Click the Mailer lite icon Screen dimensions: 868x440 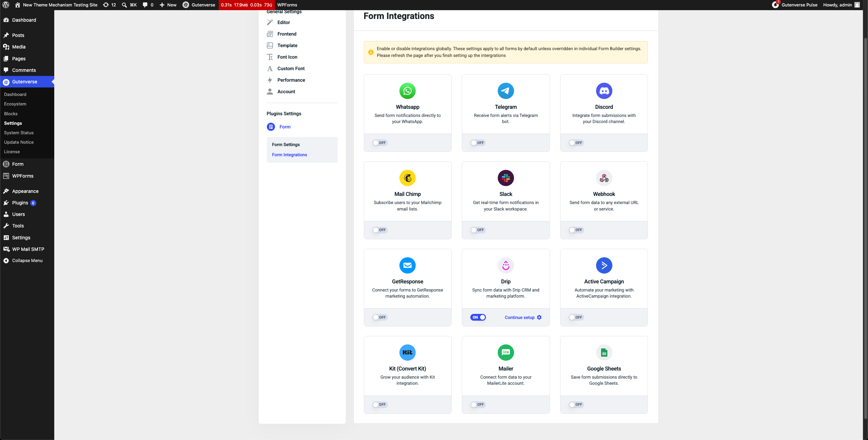tap(506, 353)
